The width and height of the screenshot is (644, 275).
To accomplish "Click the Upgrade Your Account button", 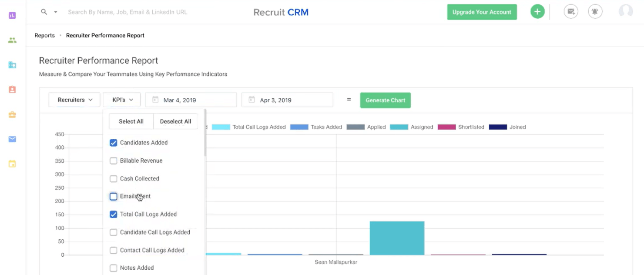I will (x=482, y=12).
